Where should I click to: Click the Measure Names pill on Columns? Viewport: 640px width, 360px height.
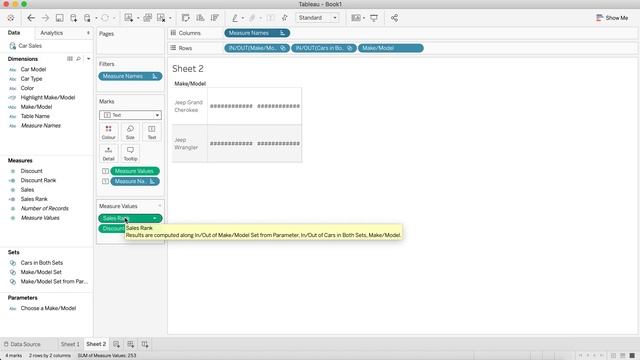tap(257, 33)
